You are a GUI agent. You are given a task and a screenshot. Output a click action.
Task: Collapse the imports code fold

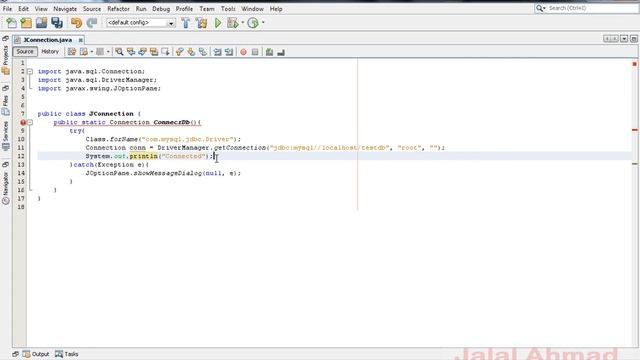click(30, 71)
